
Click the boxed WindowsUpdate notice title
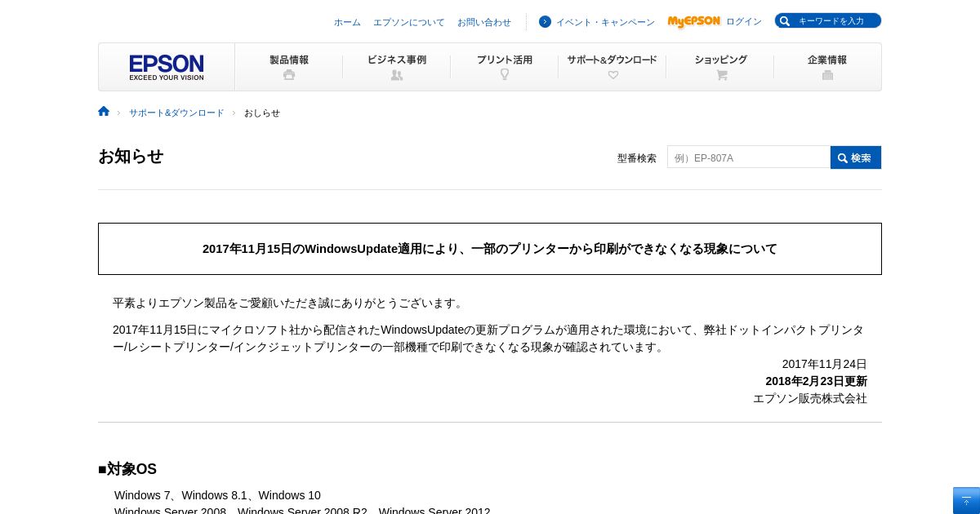(490, 249)
